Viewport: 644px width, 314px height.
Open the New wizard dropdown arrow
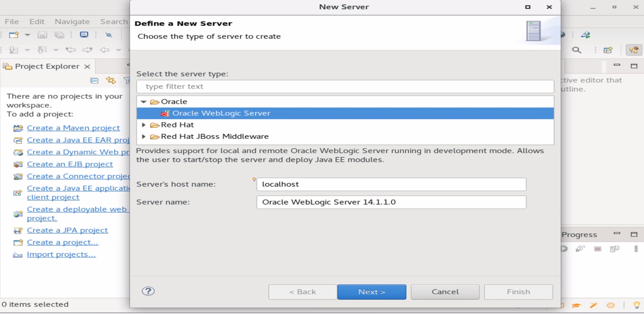tap(27, 35)
